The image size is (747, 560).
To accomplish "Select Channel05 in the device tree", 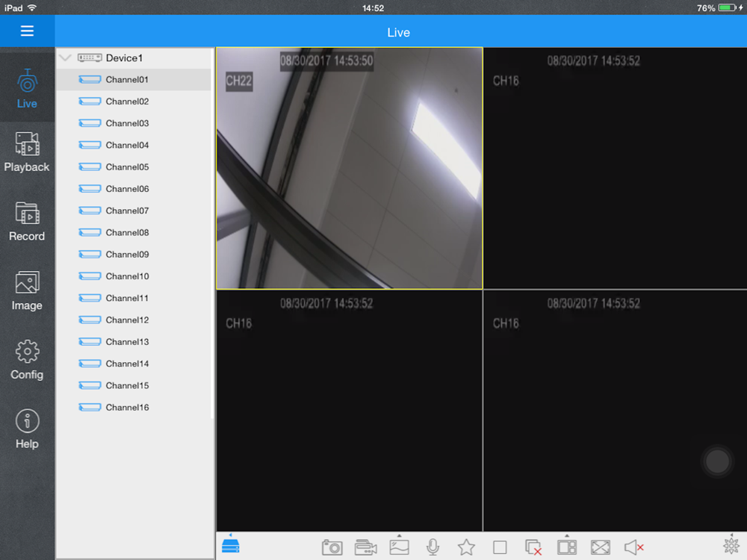I will 134,167.
